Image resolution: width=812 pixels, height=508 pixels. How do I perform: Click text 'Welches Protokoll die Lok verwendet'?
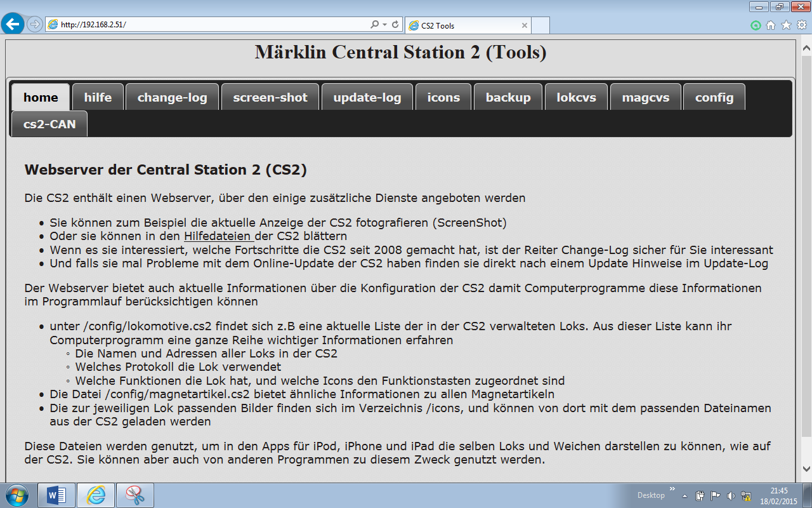pyautogui.click(x=178, y=367)
